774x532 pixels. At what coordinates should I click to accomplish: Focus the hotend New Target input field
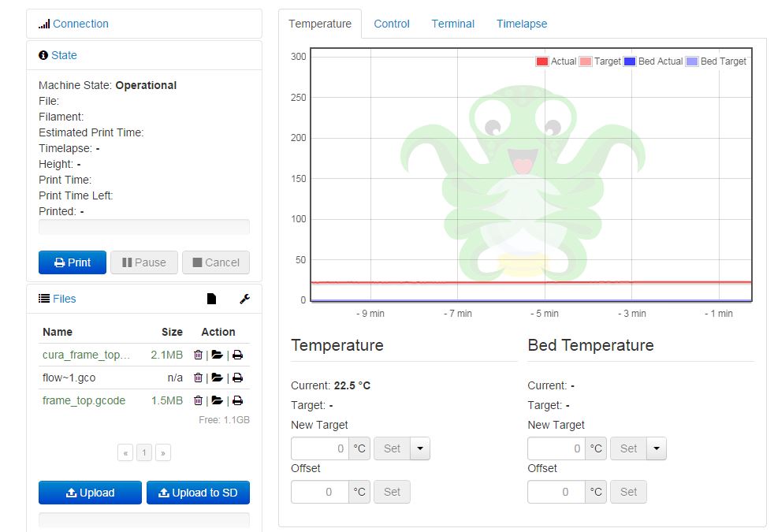(x=320, y=448)
